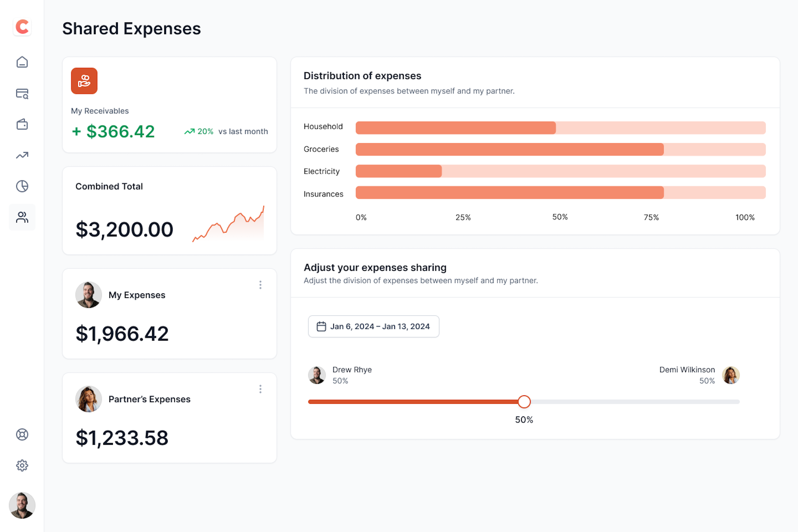The width and height of the screenshot is (798, 532).
Task: Click the 'vs last month' text
Action: point(243,131)
